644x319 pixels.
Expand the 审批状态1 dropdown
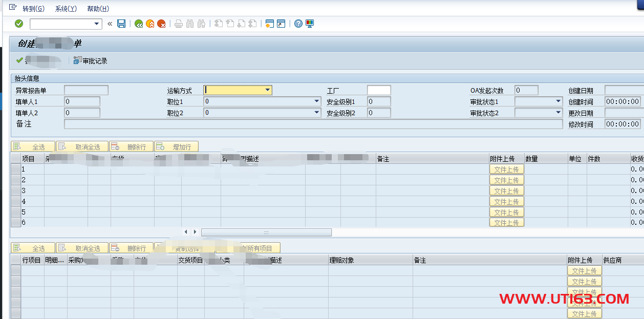(559, 101)
